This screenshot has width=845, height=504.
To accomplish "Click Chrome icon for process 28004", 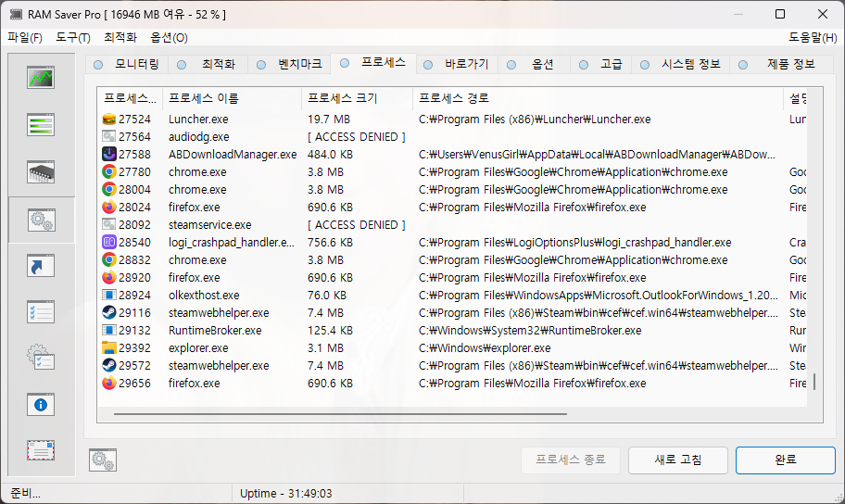I will coord(108,189).
